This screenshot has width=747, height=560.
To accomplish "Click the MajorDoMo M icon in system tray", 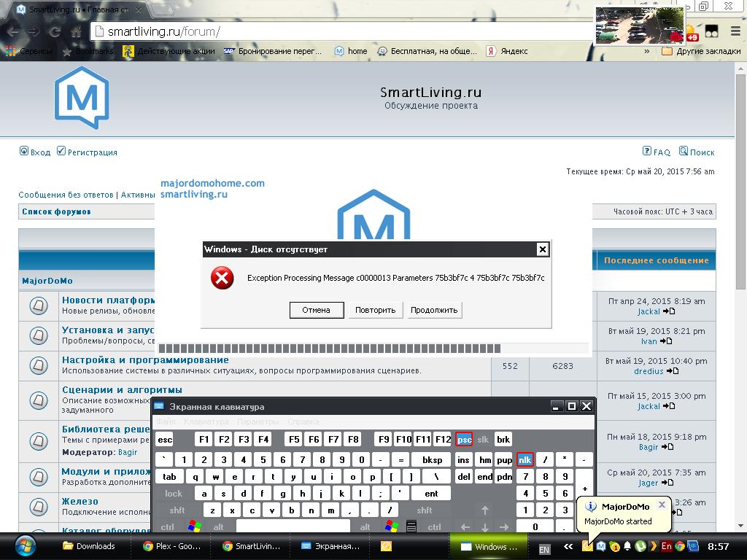I will tap(601, 546).
